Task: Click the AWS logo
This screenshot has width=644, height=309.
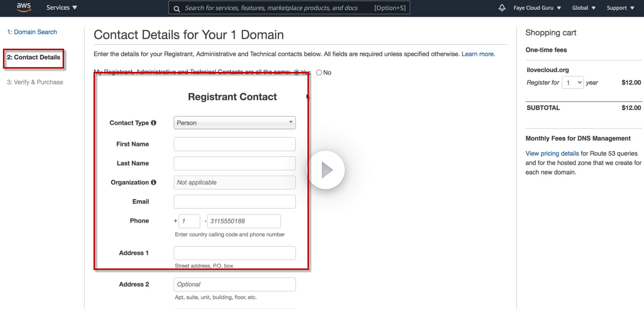Action: tap(24, 7)
